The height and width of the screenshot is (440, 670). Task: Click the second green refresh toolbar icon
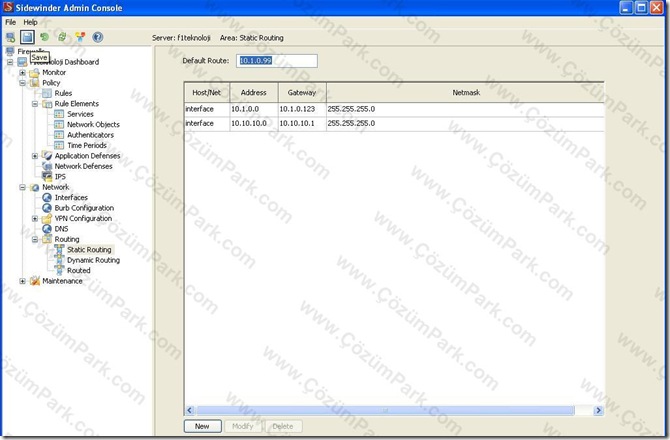coord(62,37)
